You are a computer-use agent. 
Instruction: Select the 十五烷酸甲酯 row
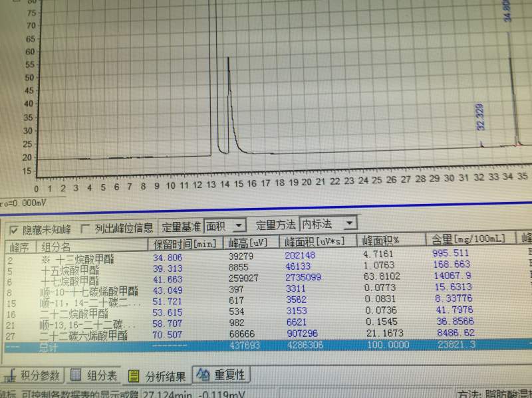pos(267,268)
